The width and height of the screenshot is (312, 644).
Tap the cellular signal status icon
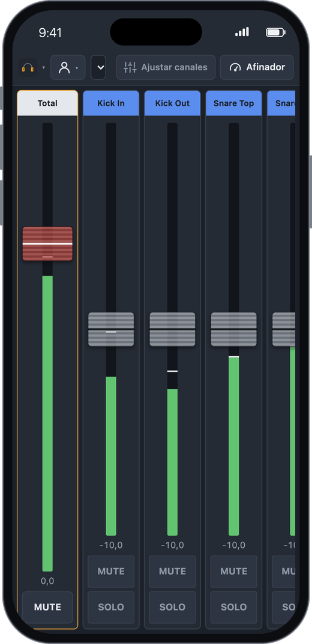242,32
